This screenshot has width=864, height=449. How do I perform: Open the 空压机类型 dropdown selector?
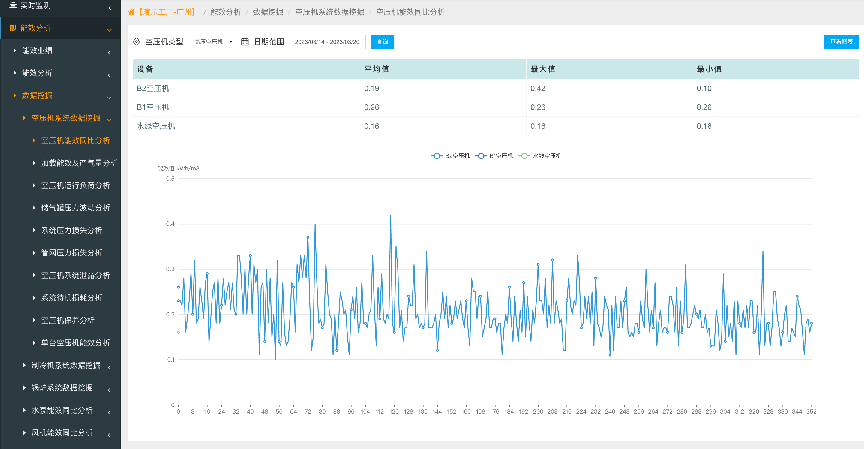click(x=213, y=42)
